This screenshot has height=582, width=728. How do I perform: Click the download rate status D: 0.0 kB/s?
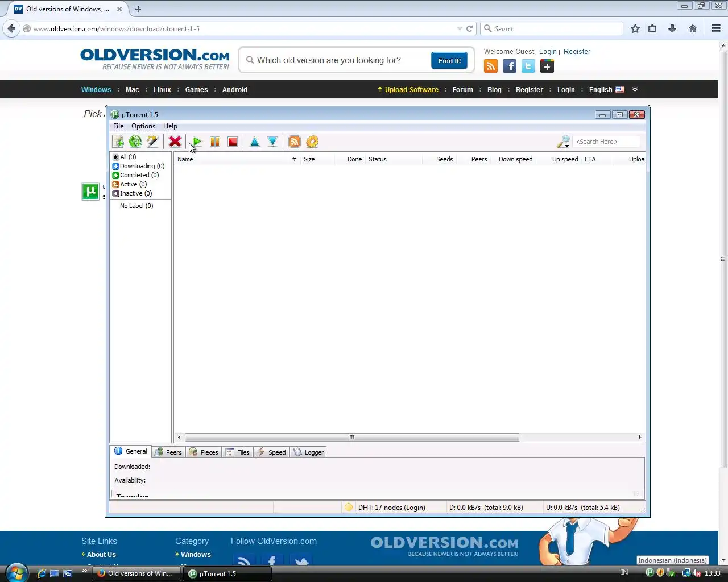(486, 508)
